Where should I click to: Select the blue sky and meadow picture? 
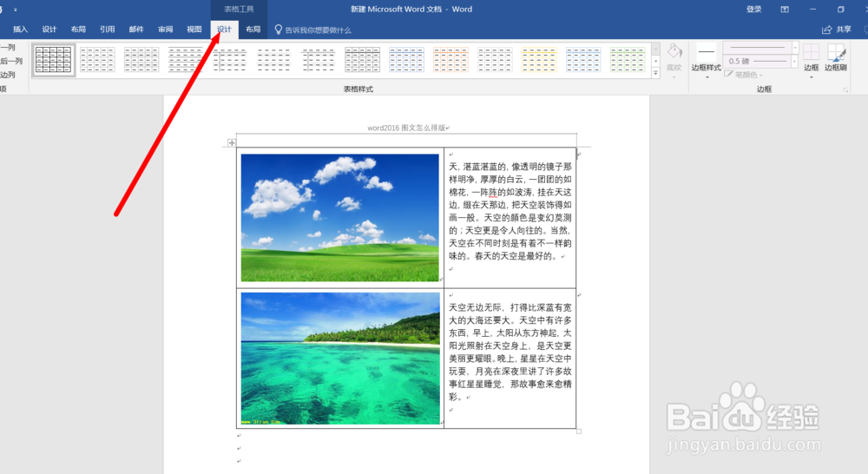[x=340, y=218]
